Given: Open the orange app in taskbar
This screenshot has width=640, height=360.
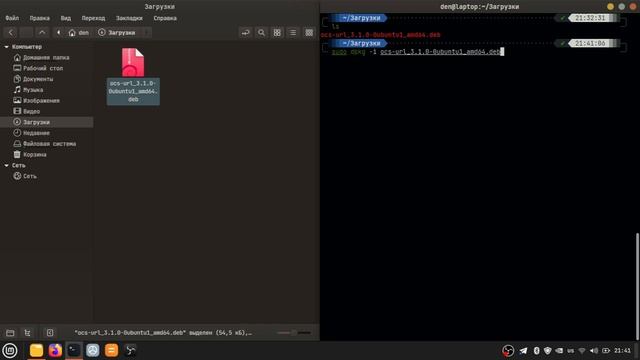Looking at the screenshot, I should (x=111, y=351).
